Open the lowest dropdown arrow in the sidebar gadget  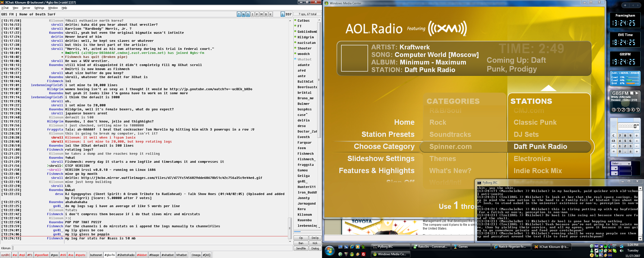point(615,173)
